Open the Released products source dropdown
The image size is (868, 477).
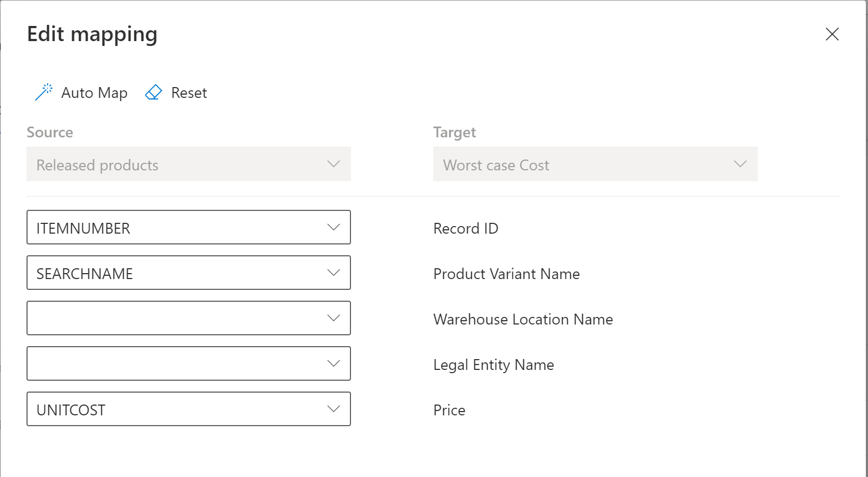click(178, 164)
